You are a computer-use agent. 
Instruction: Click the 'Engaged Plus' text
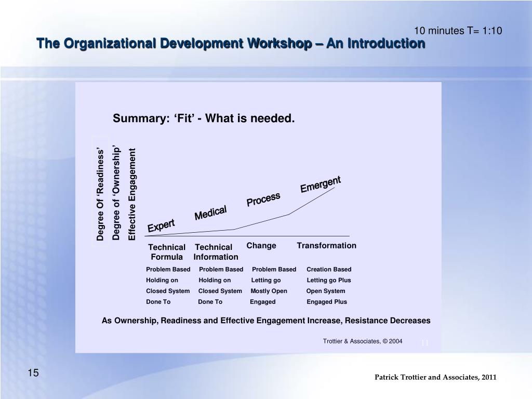(x=327, y=302)
